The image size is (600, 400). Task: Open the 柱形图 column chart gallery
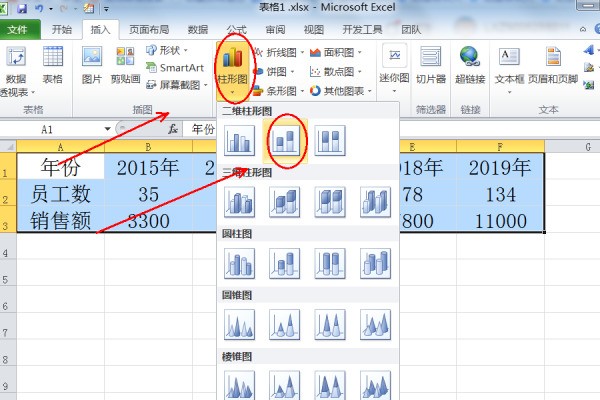(x=232, y=69)
